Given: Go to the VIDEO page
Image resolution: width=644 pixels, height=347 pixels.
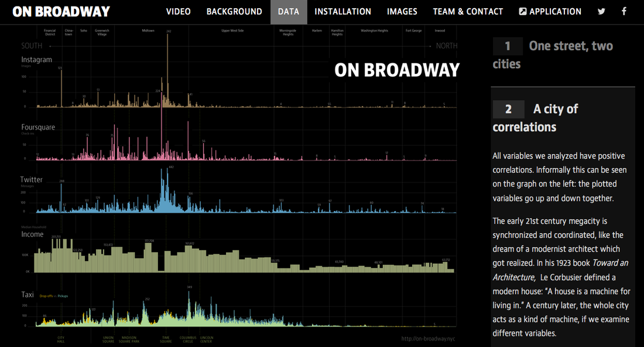Looking at the screenshot, I should [x=178, y=12].
